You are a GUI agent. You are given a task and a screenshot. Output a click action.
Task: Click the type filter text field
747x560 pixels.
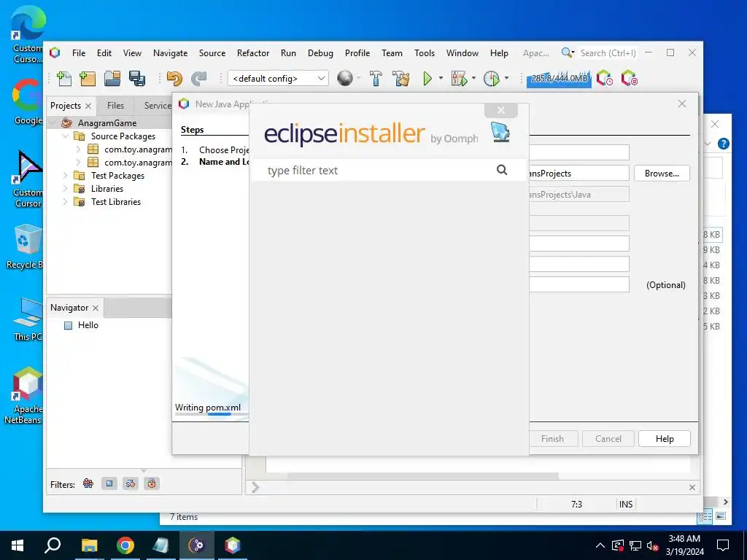pyautogui.click(x=379, y=170)
